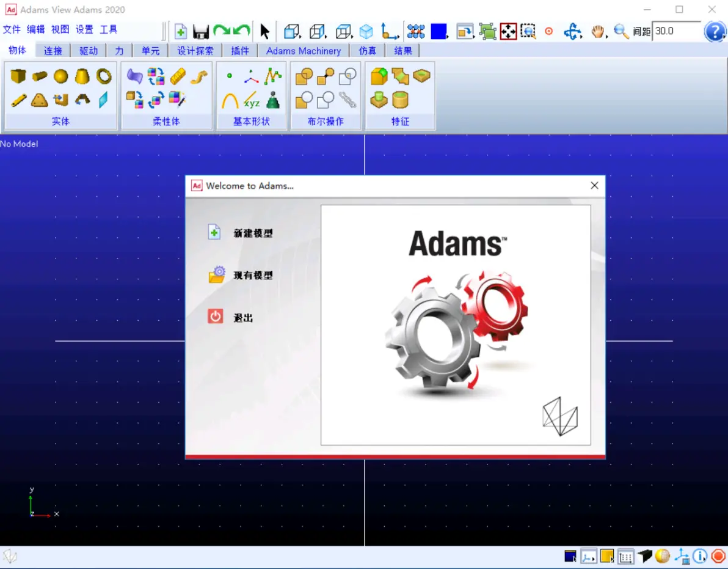Click the red stop icon in status bar
728x569 pixels.
(x=718, y=556)
